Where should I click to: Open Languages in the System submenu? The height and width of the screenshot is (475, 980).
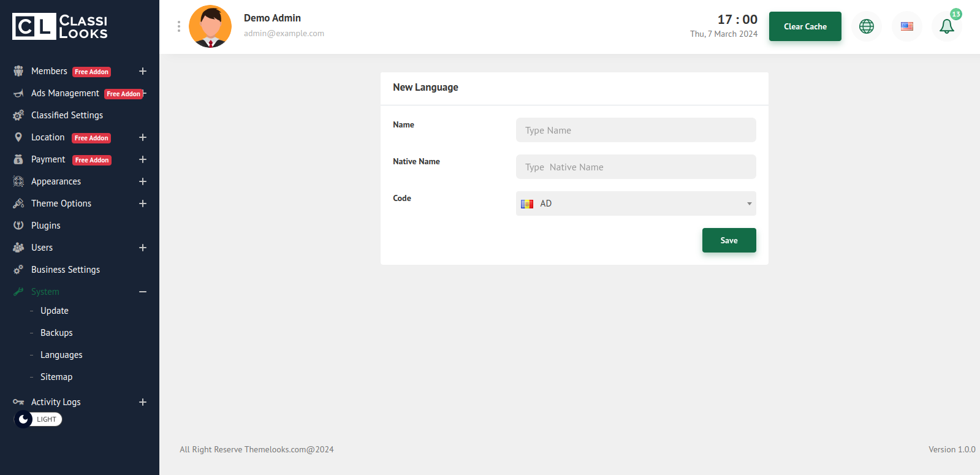pyautogui.click(x=61, y=355)
